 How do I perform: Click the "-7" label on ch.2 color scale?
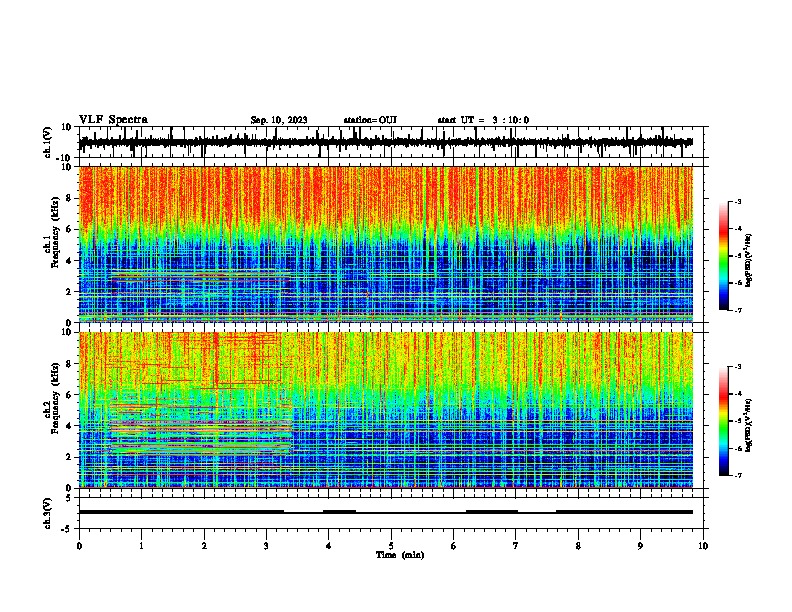pos(738,476)
